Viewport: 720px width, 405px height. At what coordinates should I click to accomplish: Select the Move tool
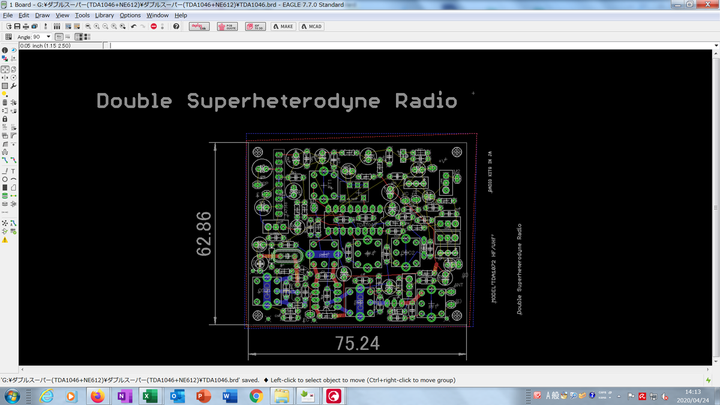[x=5, y=70]
